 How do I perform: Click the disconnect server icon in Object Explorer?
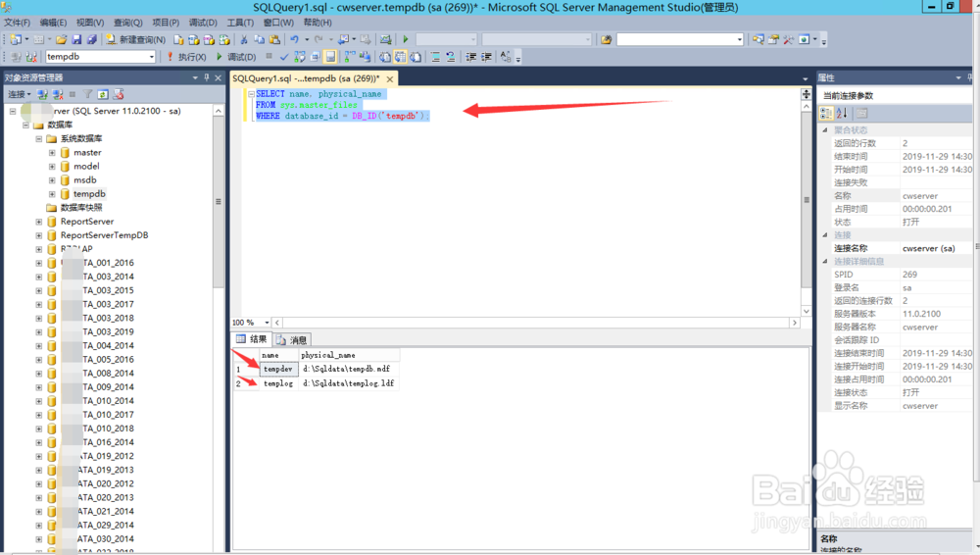(58, 94)
